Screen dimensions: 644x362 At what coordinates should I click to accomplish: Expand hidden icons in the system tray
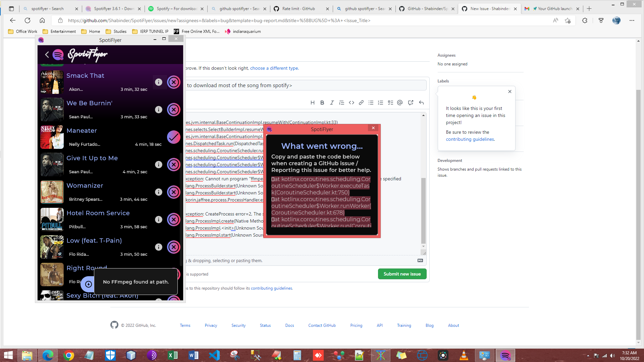click(588, 355)
